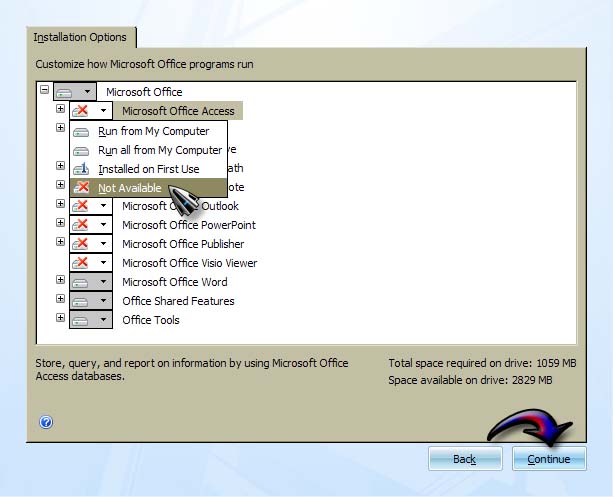The image size is (613, 497).
Task: Click the red X icon beside Microsoft Office PowerPoint
Action: pyautogui.click(x=81, y=225)
